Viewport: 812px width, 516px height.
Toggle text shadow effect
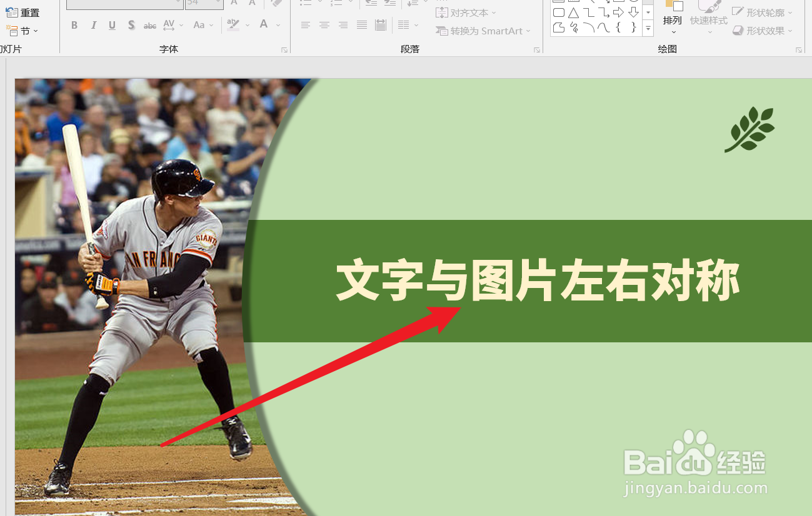[x=131, y=25]
